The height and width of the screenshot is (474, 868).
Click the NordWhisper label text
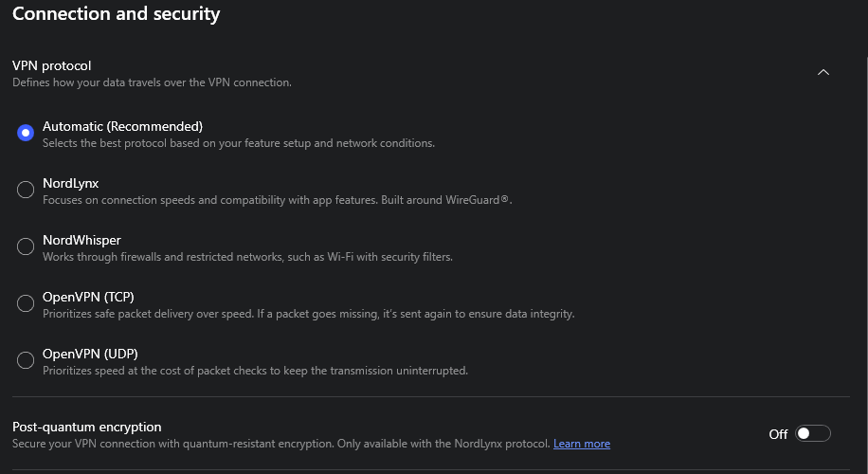81,240
